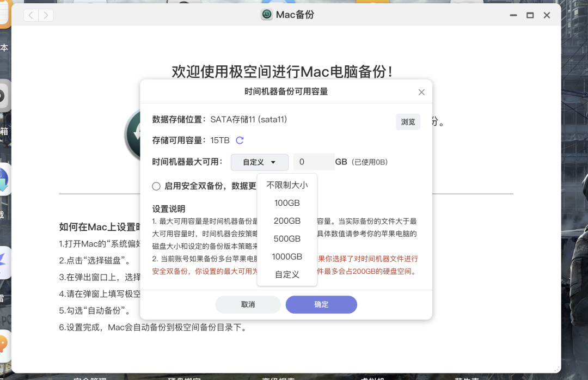
Task: Go back with the left arrow
Action: click(30, 15)
